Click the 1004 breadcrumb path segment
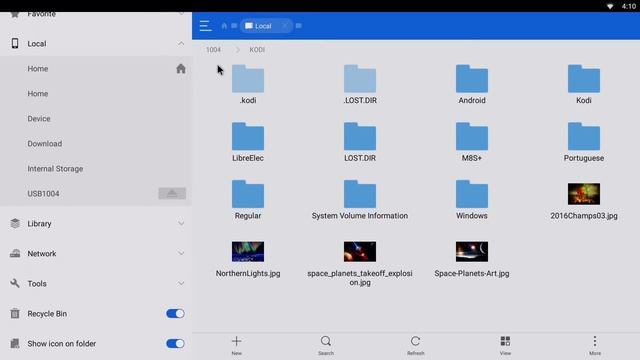The height and width of the screenshot is (360, 640). coord(213,50)
